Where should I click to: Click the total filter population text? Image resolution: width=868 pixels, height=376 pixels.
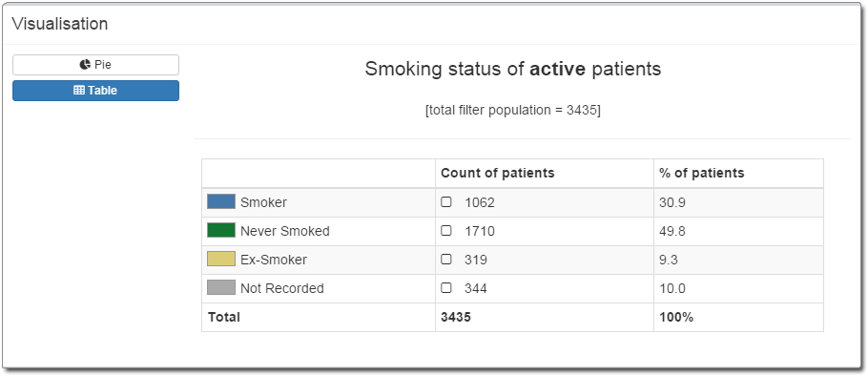(x=512, y=110)
